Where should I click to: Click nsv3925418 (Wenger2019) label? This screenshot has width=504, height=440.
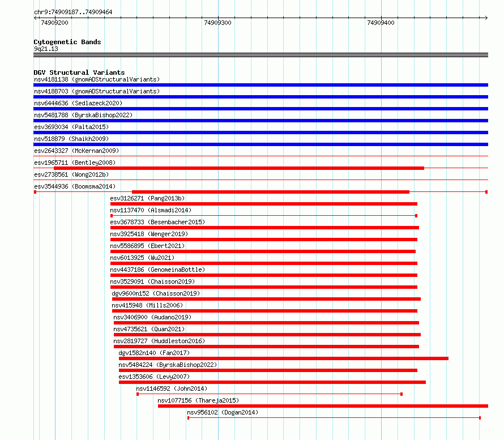pyautogui.click(x=149, y=234)
